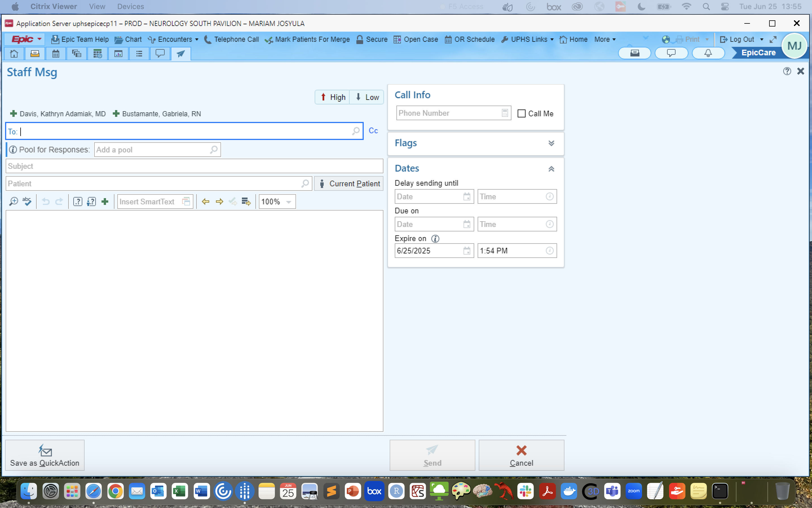812x508 pixels.
Task: Click the green plus insert icon
Action: coord(105,202)
